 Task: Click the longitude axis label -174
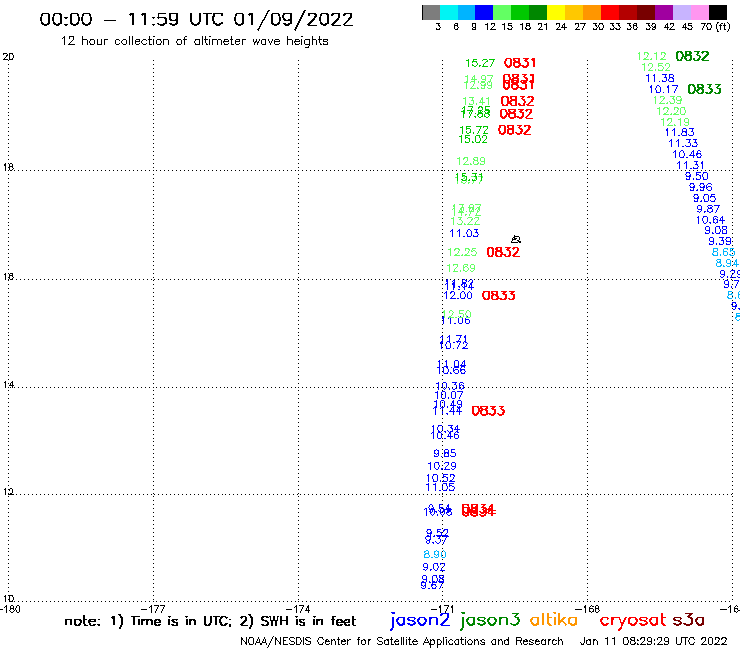click(300, 609)
